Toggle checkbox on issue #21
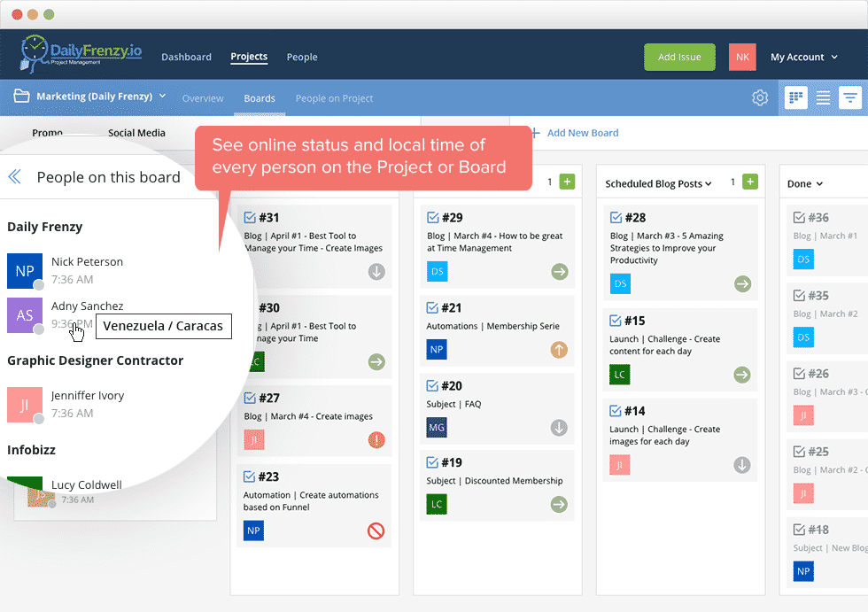 (x=432, y=307)
